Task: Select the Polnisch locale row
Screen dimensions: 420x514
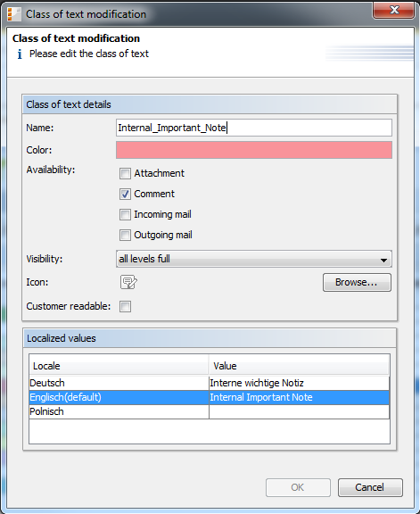Action: tap(210, 411)
